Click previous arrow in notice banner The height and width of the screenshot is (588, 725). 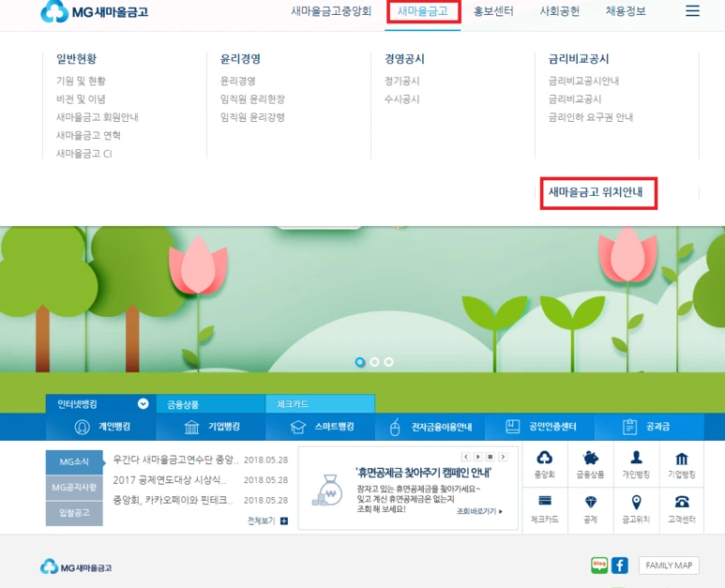pyautogui.click(x=466, y=457)
